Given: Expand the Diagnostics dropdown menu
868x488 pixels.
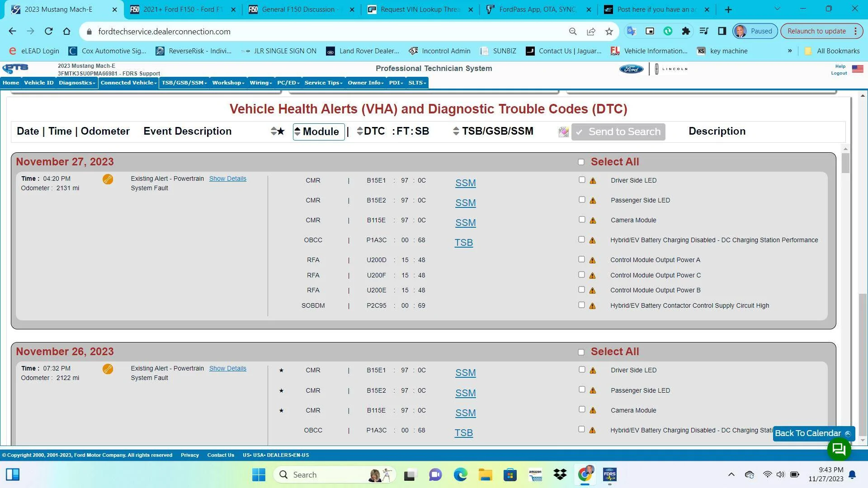Looking at the screenshot, I should coord(77,83).
